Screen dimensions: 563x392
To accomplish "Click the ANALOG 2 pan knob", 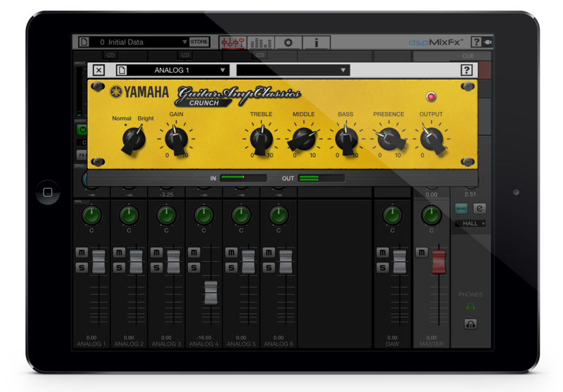I will 129,215.
